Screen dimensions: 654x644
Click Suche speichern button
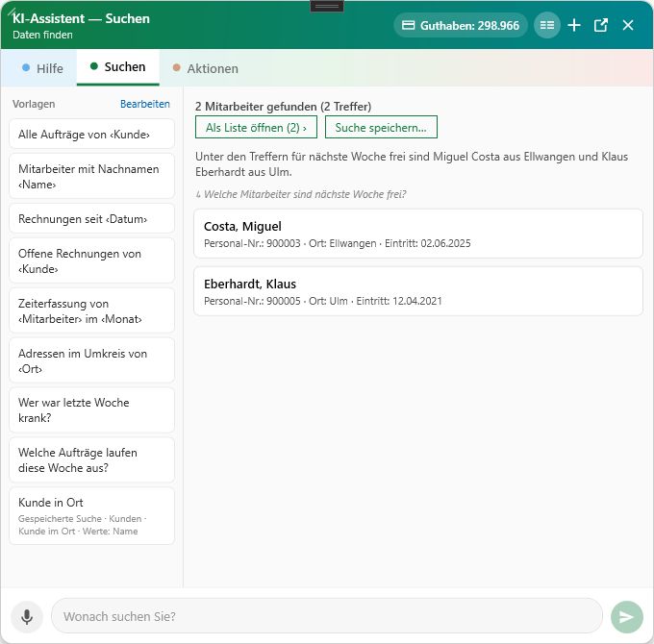click(381, 127)
